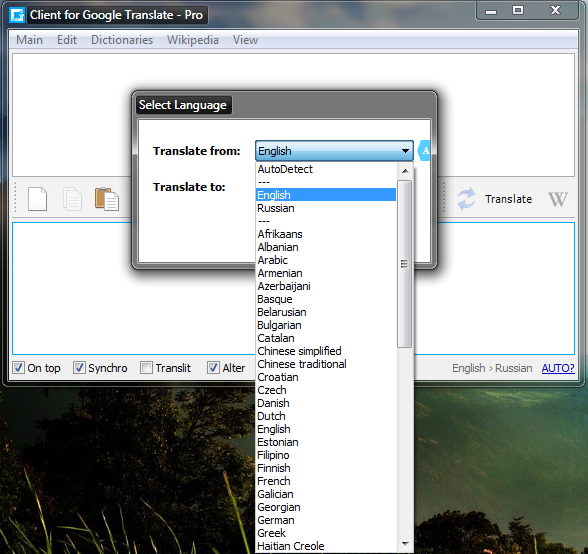Toggle the On top checkbox
The width and height of the screenshot is (588, 554).
(x=19, y=368)
